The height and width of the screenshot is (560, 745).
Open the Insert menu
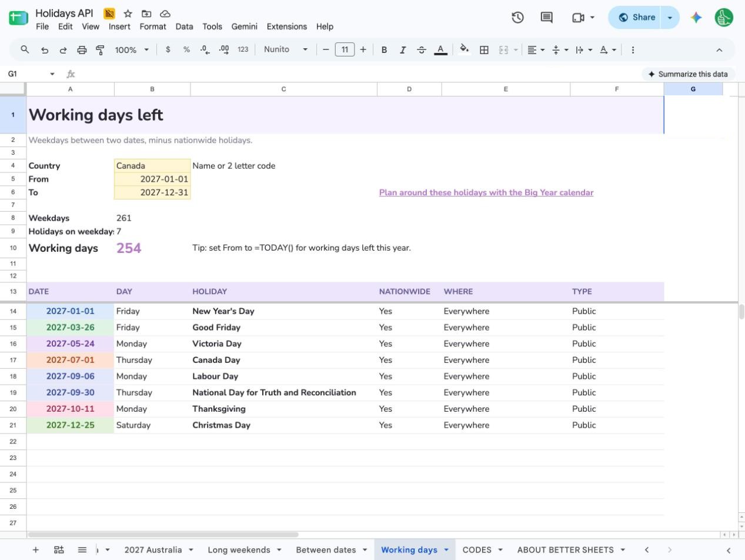pyautogui.click(x=119, y=26)
